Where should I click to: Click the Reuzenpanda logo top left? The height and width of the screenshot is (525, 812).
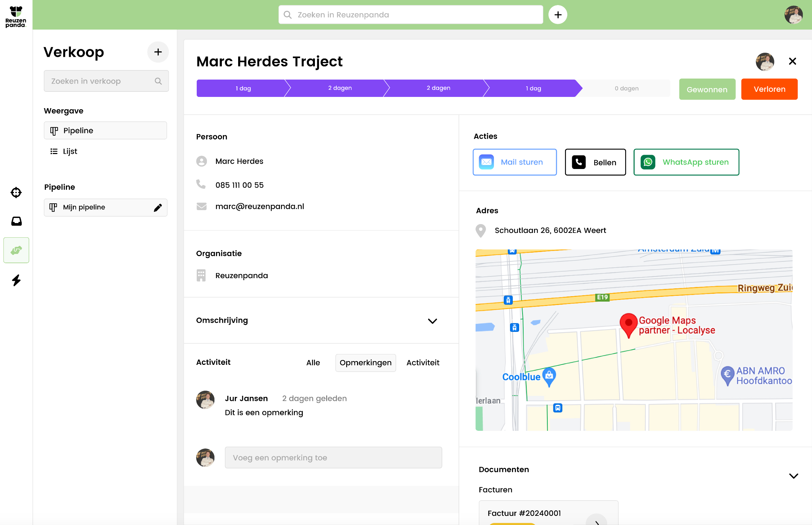pyautogui.click(x=15, y=15)
